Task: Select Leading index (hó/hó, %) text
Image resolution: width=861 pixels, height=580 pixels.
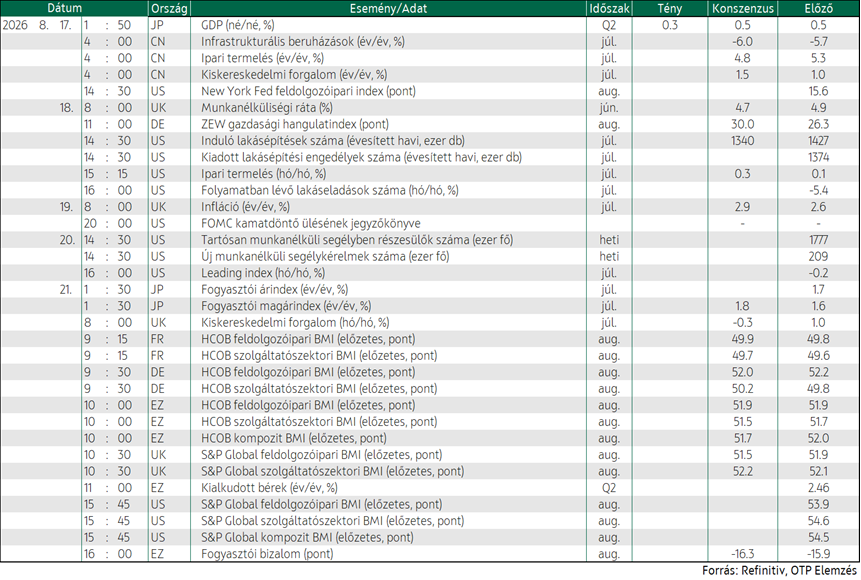Action: pos(263,273)
